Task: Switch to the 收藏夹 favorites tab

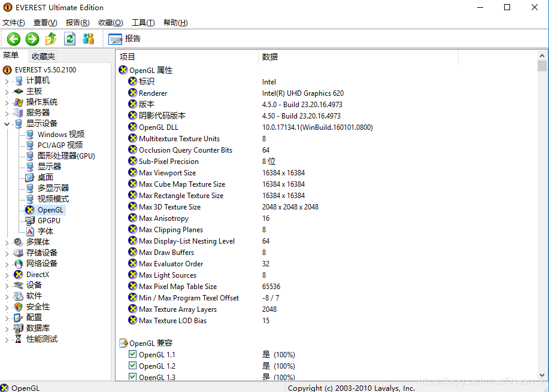Action: tap(43, 56)
